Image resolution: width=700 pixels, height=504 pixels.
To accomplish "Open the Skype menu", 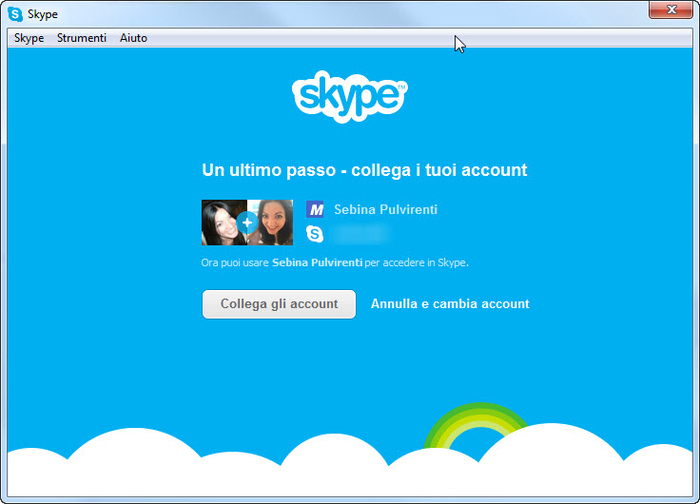I will (29, 38).
